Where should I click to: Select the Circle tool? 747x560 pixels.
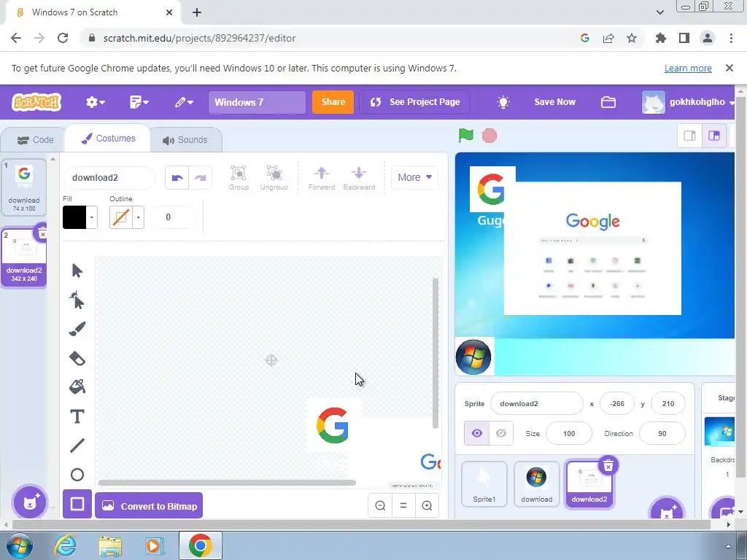(x=77, y=475)
